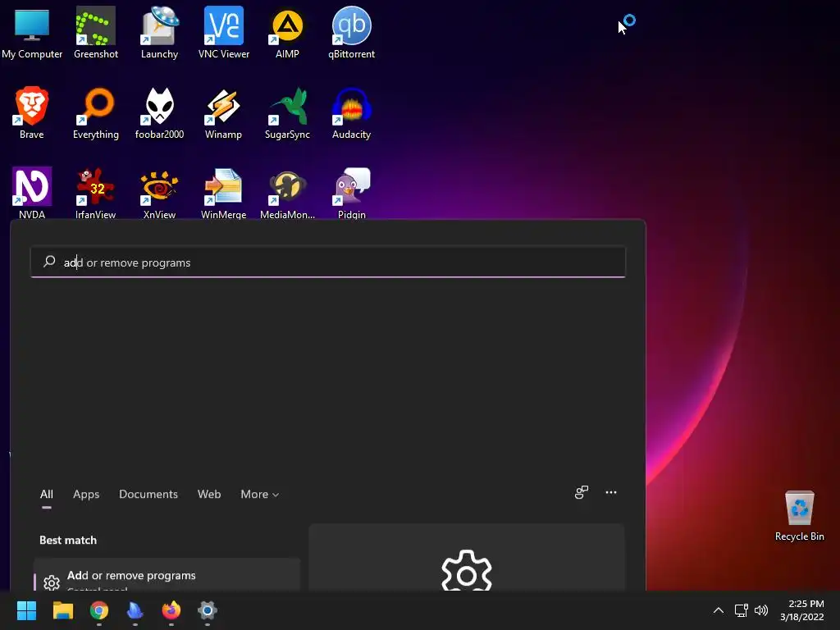
Task: Select the Recycle Bin icon
Action: click(x=799, y=515)
